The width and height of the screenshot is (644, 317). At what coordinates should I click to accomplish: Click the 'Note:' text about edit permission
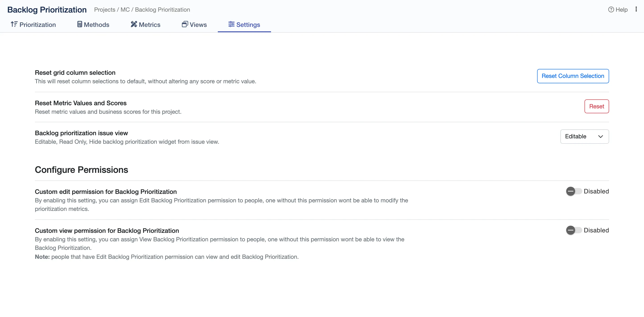pyautogui.click(x=167, y=257)
